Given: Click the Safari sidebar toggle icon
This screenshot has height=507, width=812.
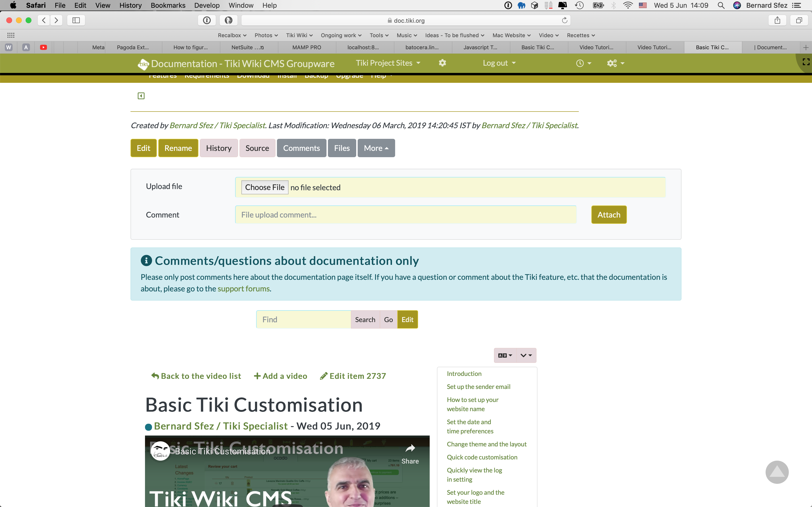Looking at the screenshot, I should (76, 21).
